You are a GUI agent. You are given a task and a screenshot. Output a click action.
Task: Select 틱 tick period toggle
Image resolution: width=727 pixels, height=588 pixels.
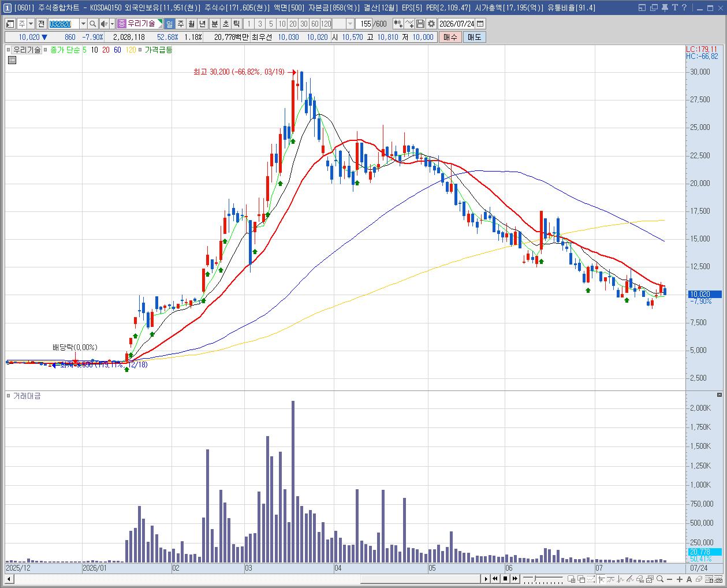(x=236, y=24)
